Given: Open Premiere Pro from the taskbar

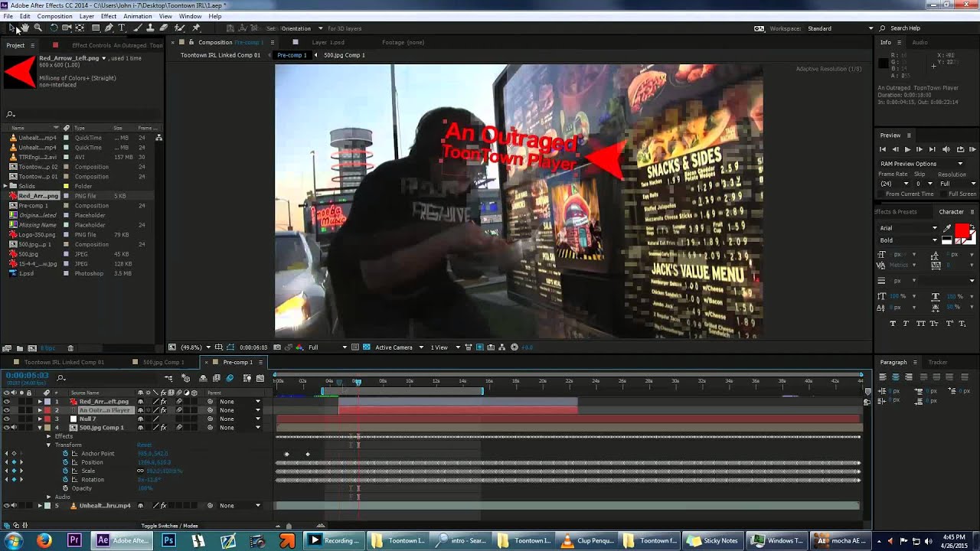Looking at the screenshot, I should tap(74, 540).
